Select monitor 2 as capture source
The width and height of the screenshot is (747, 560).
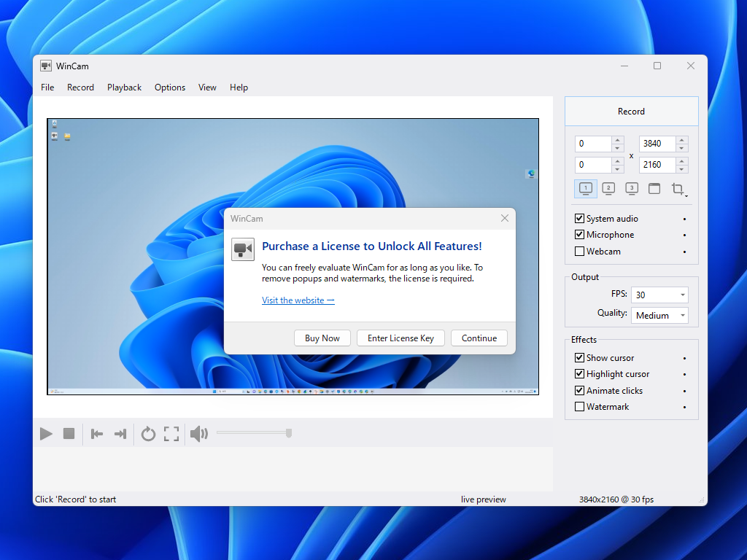[x=608, y=188]
